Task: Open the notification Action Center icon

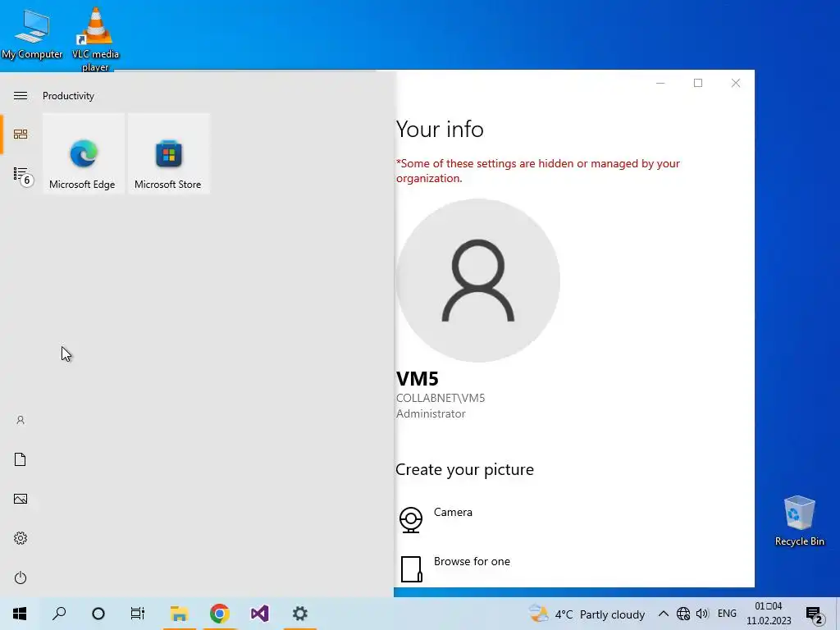Action: pyautogui.click(x=815, y=615)
